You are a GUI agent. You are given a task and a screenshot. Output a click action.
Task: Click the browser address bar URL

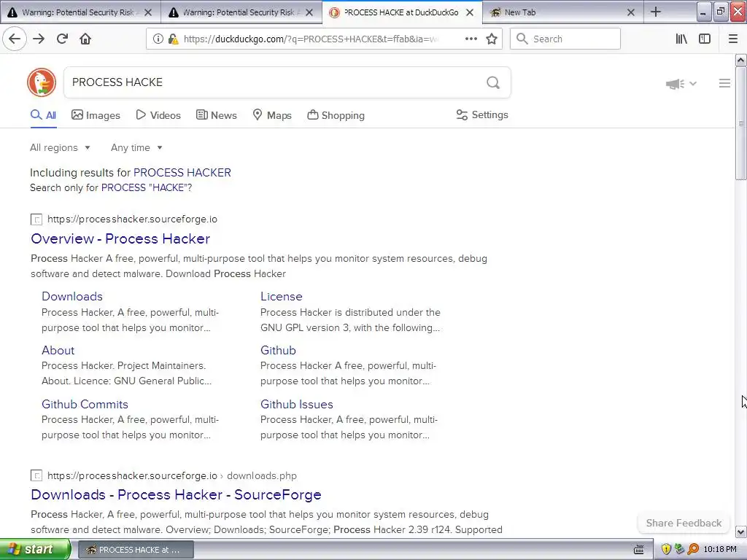(312, 39)
